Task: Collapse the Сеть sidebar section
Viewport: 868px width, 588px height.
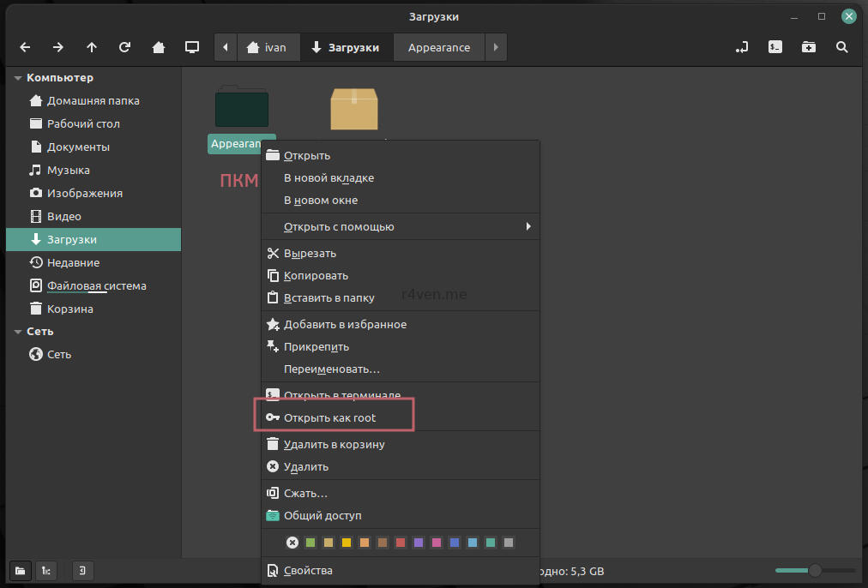Action: pos(18,332)
